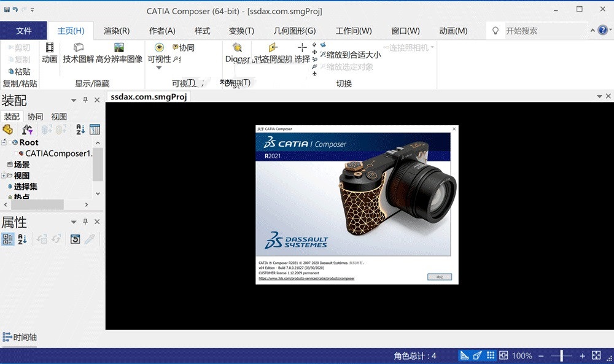Open the Assembly (装配) panel options dropdown

[74, 100]
